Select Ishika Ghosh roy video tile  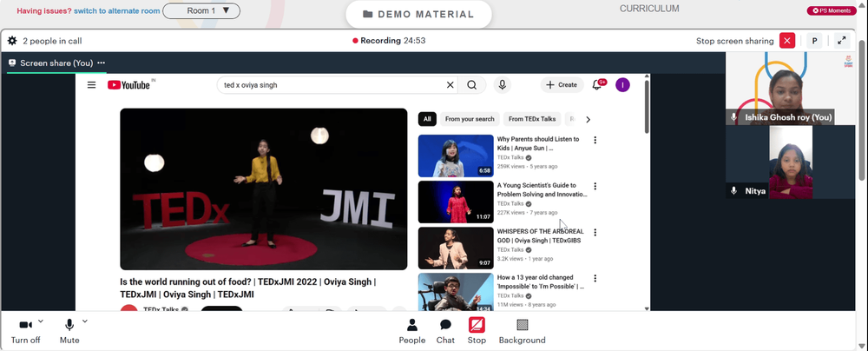791,89
